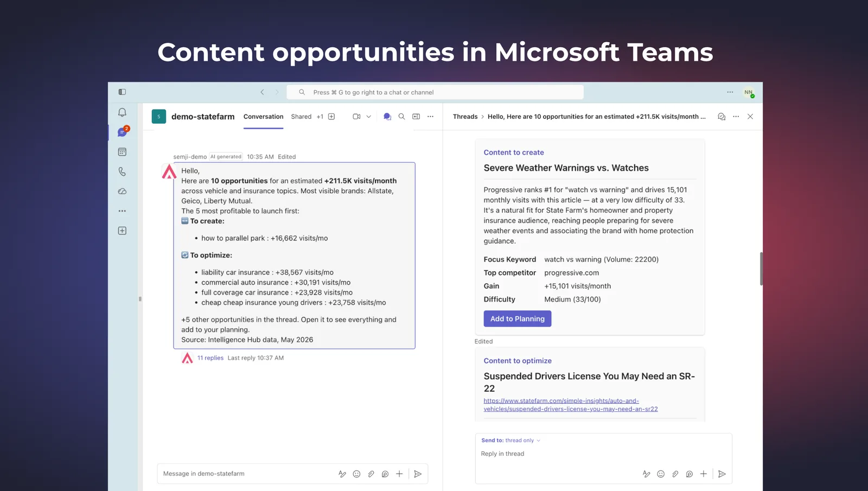Viewport: 868px width, 491px height.
Task: Add a new tab to demo-statefarm
Action: click(331, 117)
